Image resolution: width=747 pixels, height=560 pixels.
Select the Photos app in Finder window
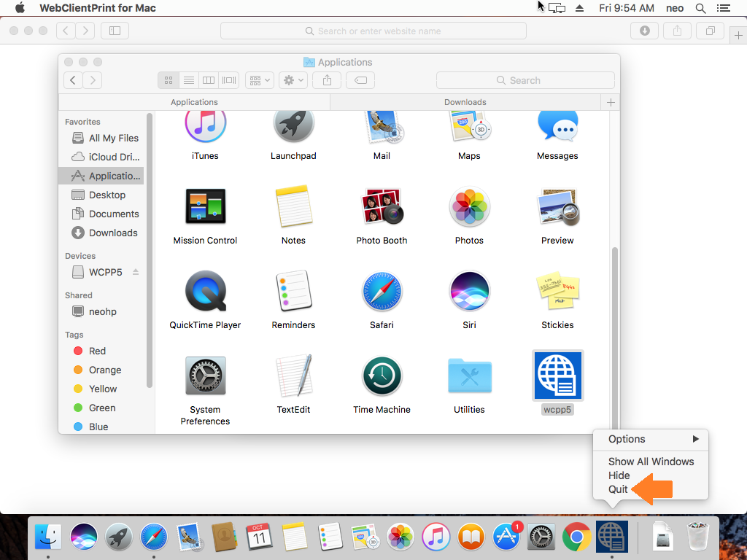click(x=469, y=206)
